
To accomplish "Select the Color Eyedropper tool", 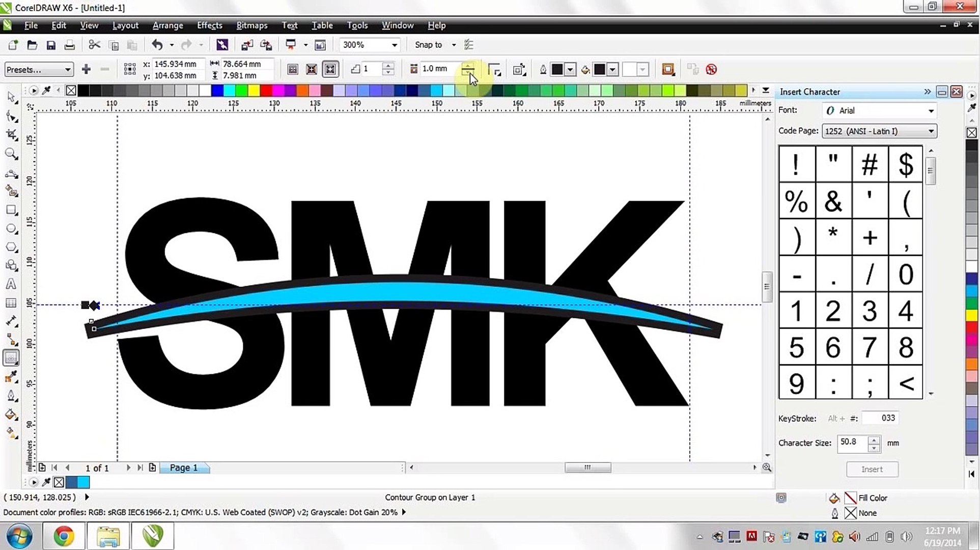I will click(11, 376).
